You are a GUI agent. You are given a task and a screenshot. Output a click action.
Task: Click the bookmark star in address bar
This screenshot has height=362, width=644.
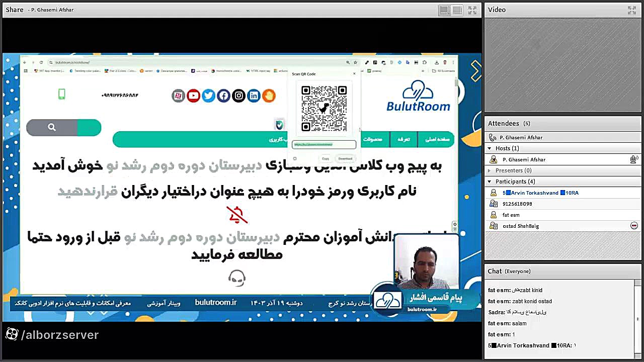(x=355, y=62)
